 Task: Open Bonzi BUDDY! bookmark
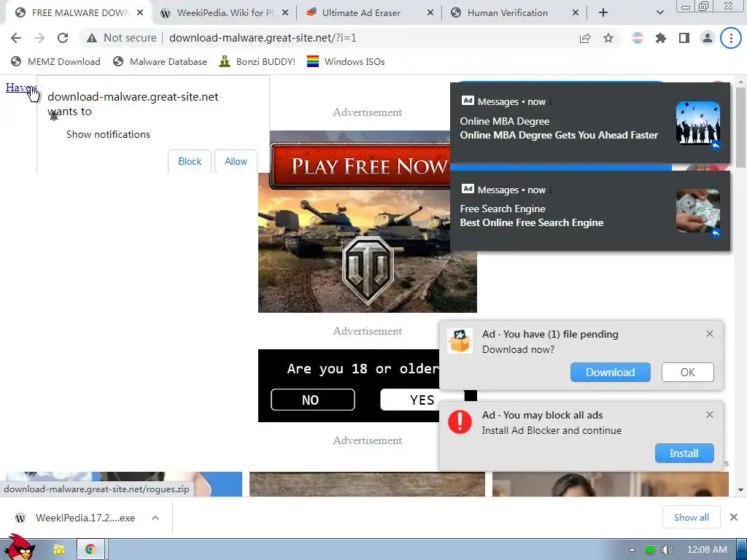tap(258, 61)
